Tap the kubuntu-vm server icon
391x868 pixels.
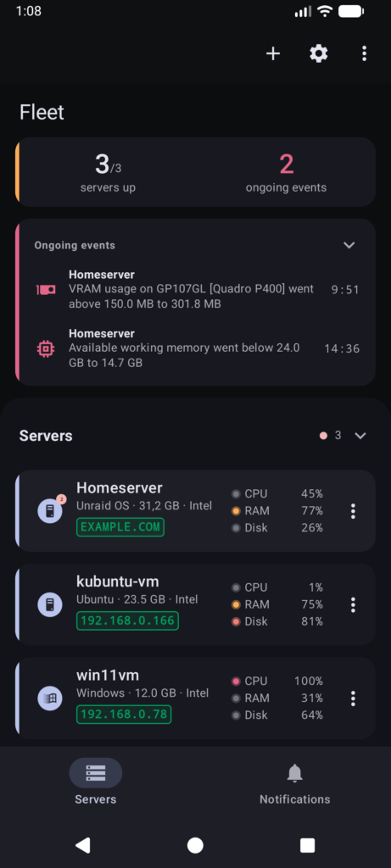coord(50,604)
